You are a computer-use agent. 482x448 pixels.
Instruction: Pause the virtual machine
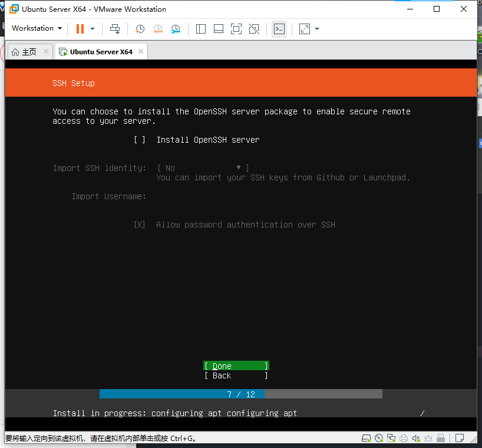[x=80, y=29]
